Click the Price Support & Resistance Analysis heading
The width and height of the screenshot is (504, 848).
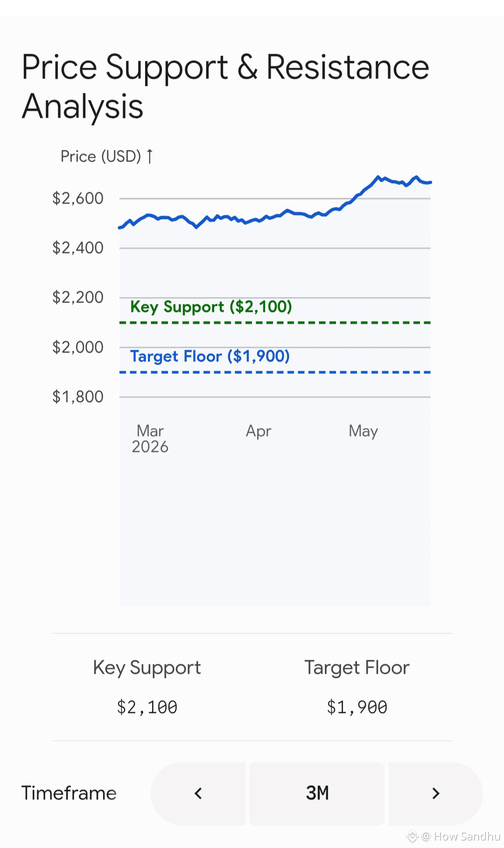pos(225,86)
